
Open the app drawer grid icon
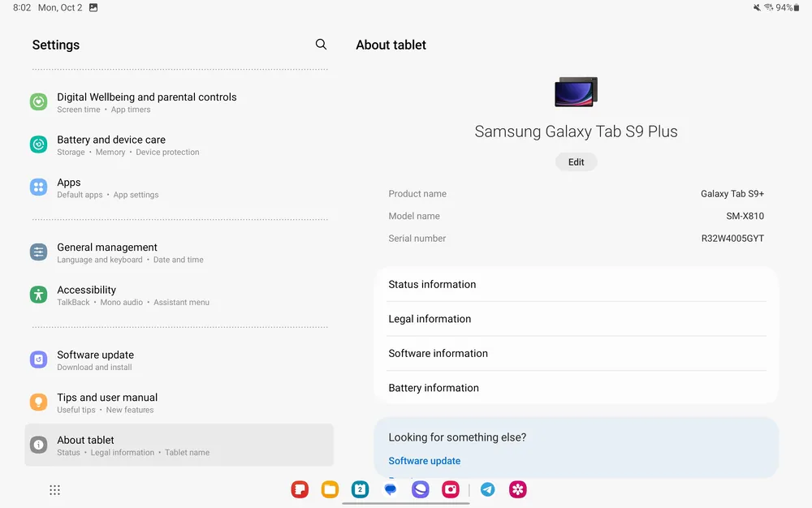(x=55, y=490)
